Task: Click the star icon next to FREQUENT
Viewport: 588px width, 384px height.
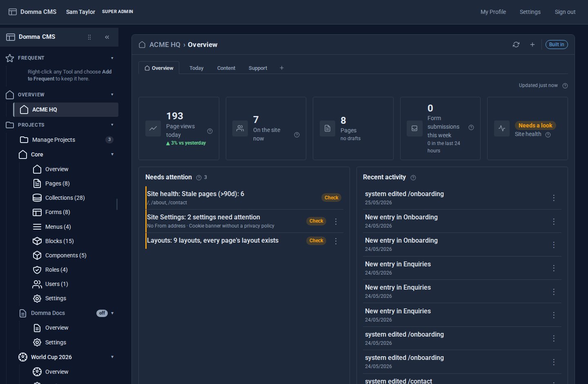Action: [x=10, y=58]
